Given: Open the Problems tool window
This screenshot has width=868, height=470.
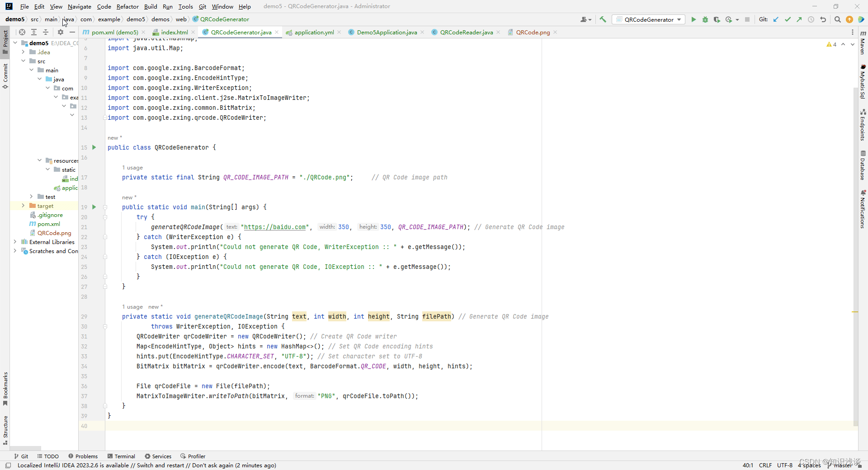Looking at the screenshot, I should pos(83,456).
